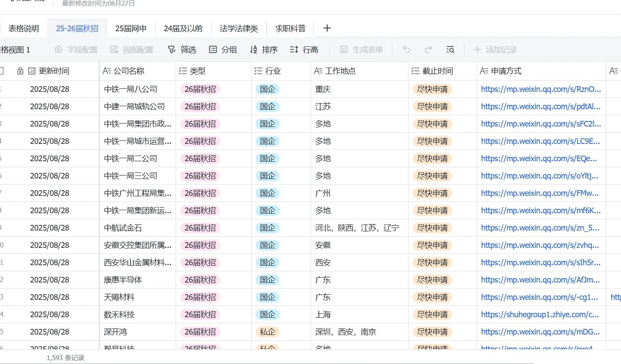Open the 法学法律类 tab
This screenshot has width=621, height=364.
[x=239, y=29]
